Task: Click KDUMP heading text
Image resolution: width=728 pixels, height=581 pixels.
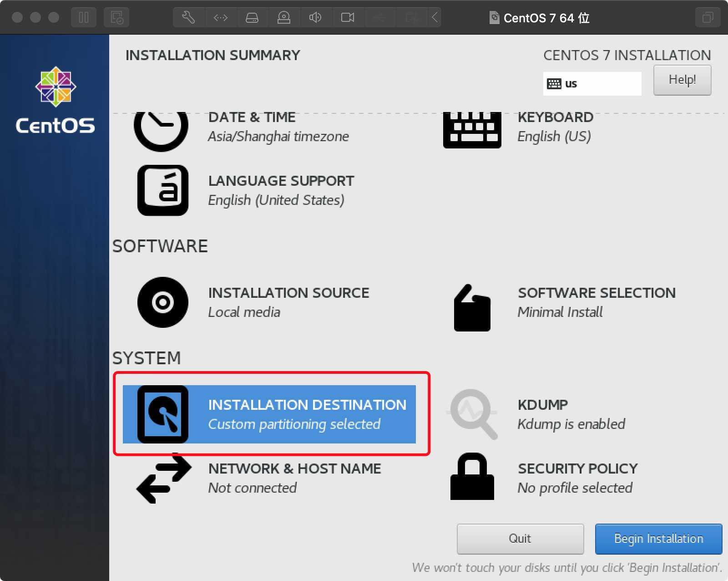Action: 543,405
